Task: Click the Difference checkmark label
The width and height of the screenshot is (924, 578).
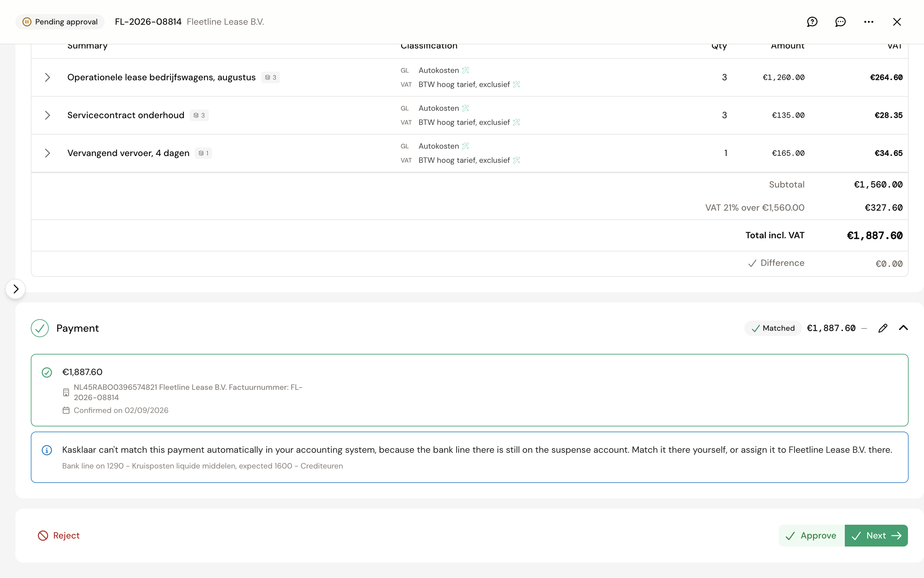Action: pyautogui.click(x=776, y=263)
